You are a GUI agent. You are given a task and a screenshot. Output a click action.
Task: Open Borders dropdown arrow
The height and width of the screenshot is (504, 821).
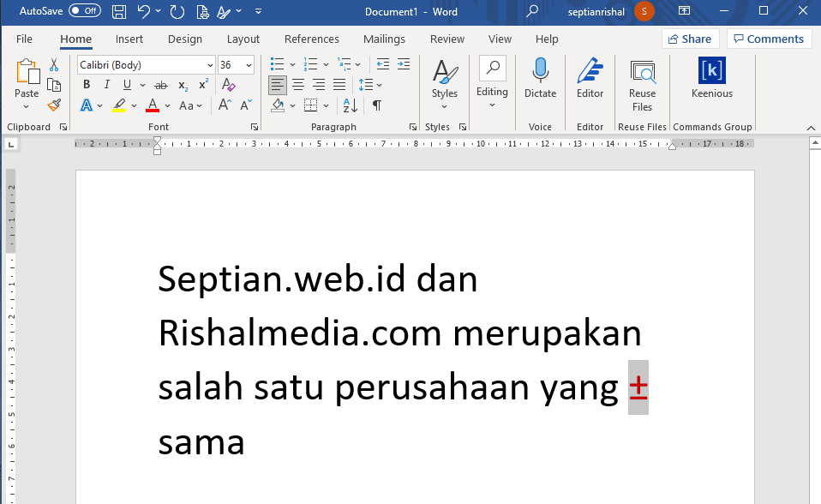tap(326, 105)
